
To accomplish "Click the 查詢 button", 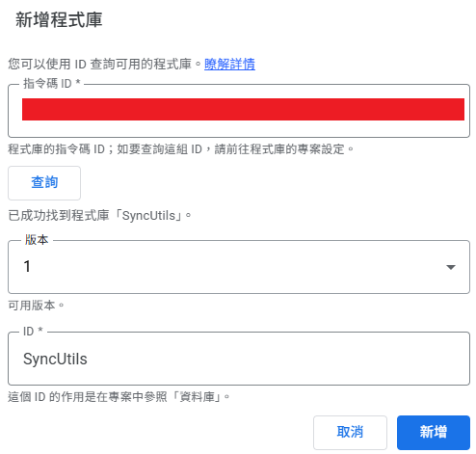I will click(x=44, y=183).
